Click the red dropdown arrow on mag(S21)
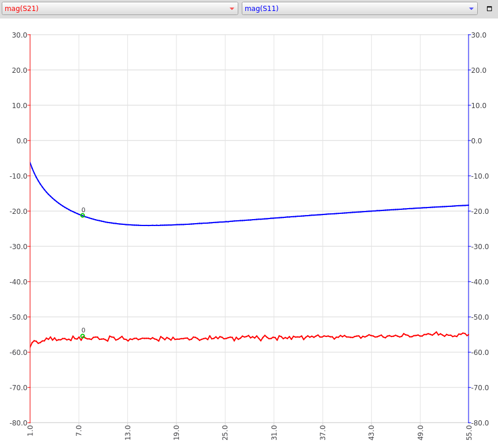 click(232, 9)
